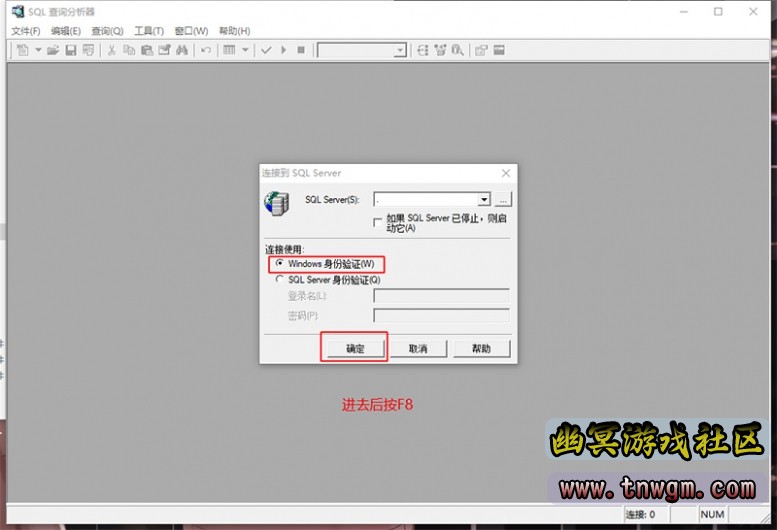The height and width of the screenshot is (530, 777).
Task: Click the Current Connection Properties icon
Action: [481, 50]
